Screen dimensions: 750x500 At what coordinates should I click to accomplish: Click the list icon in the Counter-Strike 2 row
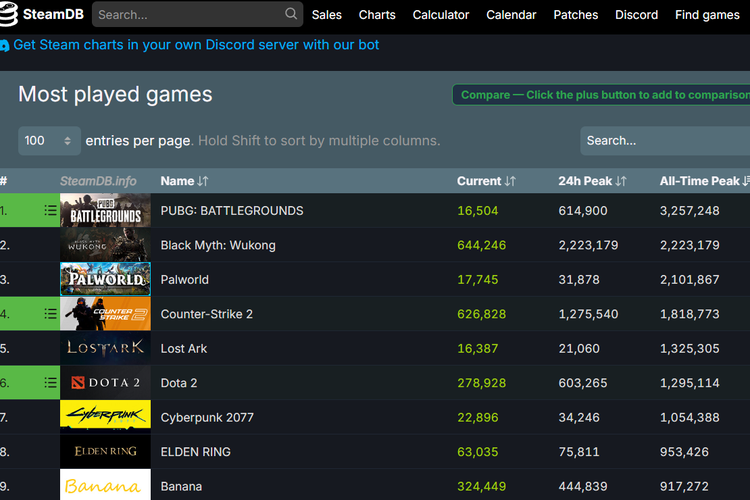click(50, 314)
